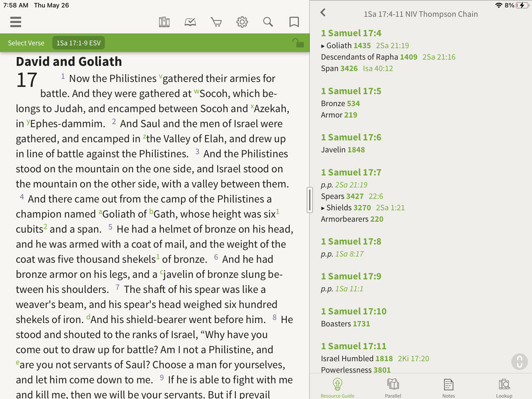Open the search magnifier
The height and width of the screenshot is (399, 532).
[x=268, y=22]
